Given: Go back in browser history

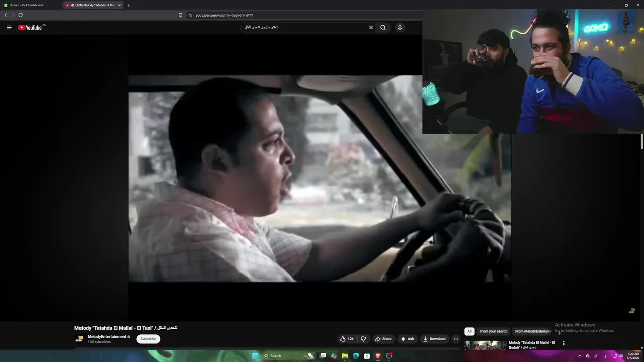Looking at the screenshot, I should coord(6,15).
